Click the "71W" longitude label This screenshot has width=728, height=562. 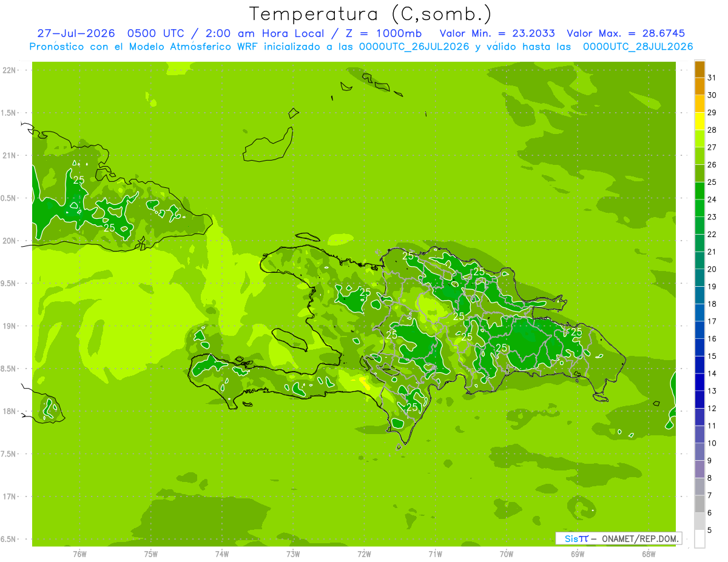(x=435, y=554)
